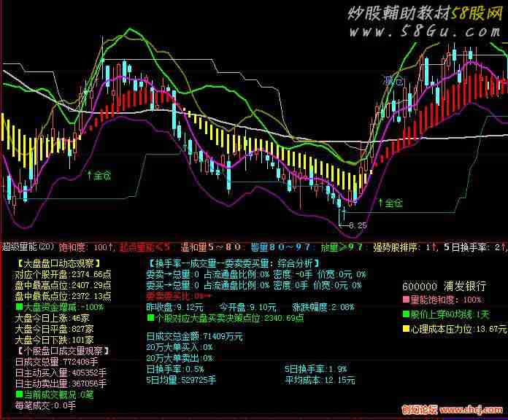Screen dimensions: 508x420
Task: Click the 8.25 low price label
Action: pyautogui.click(x=358, y=225)
